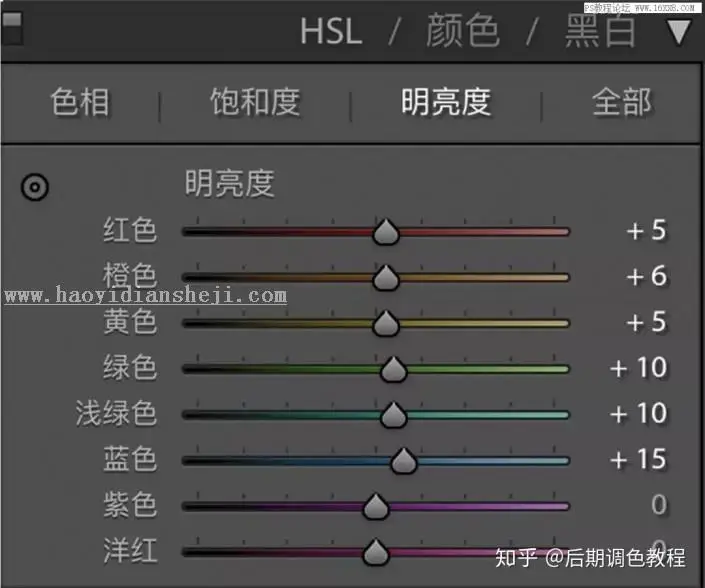The width and height of the screenshot is (705, 588).
Task: Open the 饱和度 tab
Action: pos(255,102)
